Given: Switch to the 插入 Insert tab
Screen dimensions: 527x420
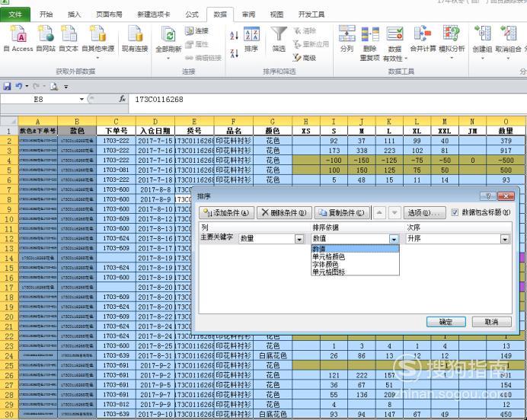Looking at the screenshot, I should pos(74,14).
